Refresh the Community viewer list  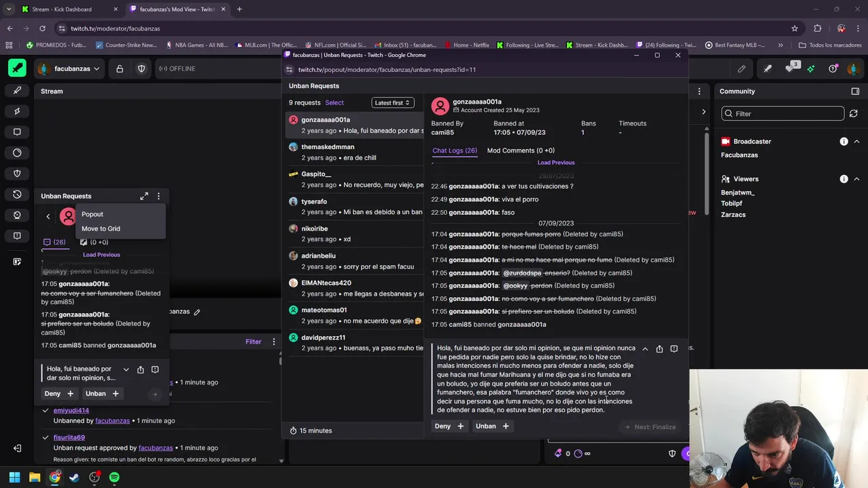click(x=854, y=114)
